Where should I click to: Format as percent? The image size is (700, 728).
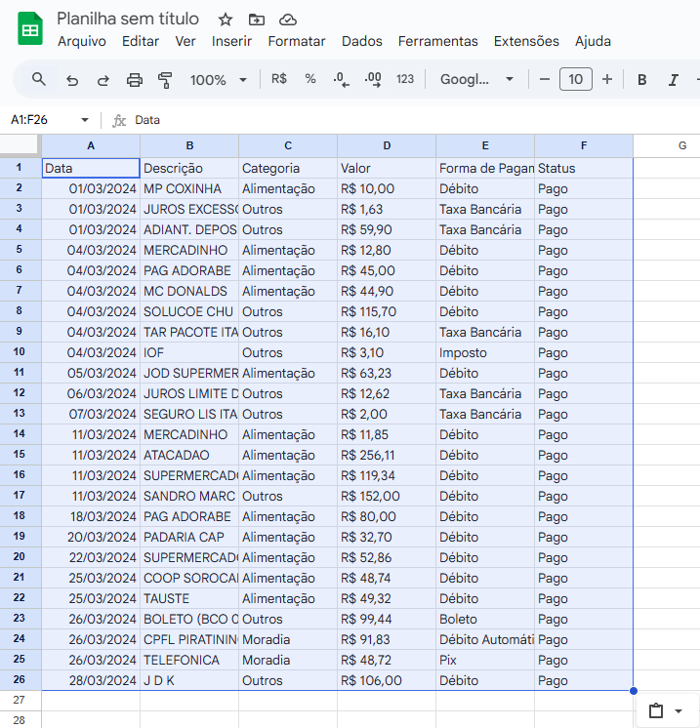[x=310, y=79]
